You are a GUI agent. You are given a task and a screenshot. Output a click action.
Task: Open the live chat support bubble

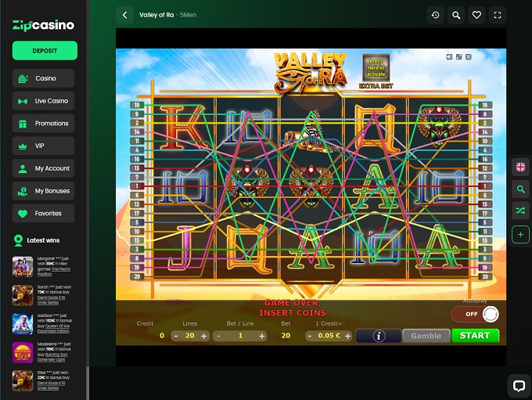[x=518, y=385]
